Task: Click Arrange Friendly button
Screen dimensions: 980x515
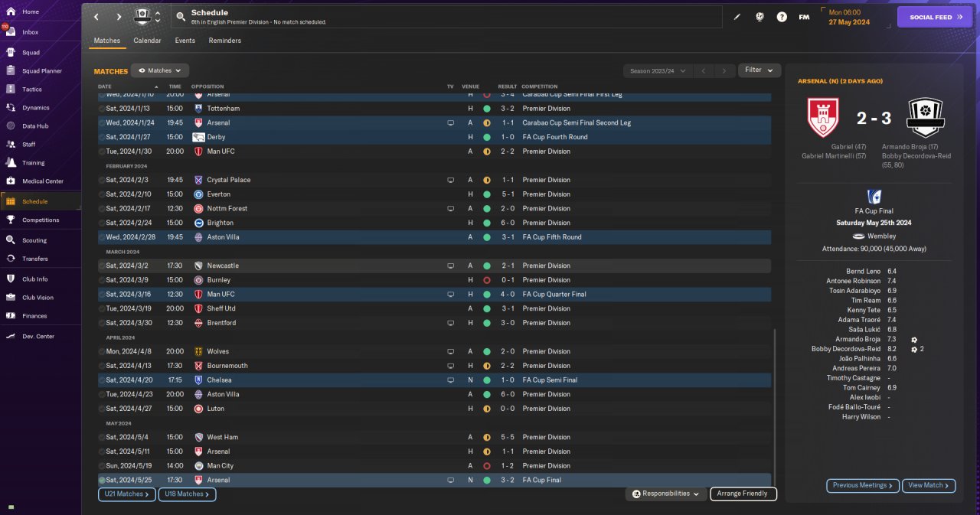Action: (x=743, y=494)
